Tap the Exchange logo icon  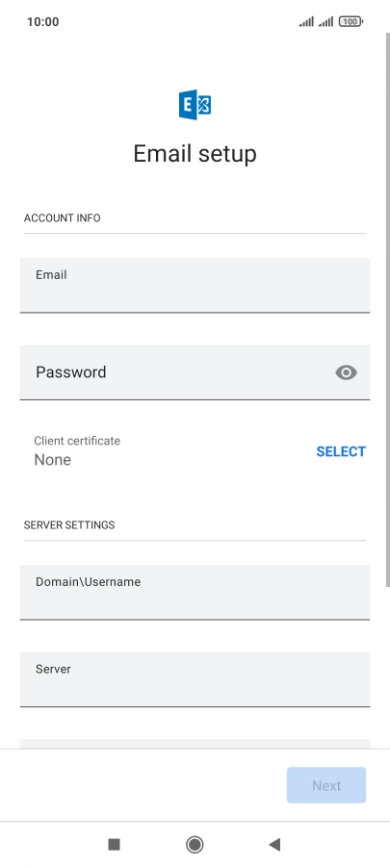(195, 105)
